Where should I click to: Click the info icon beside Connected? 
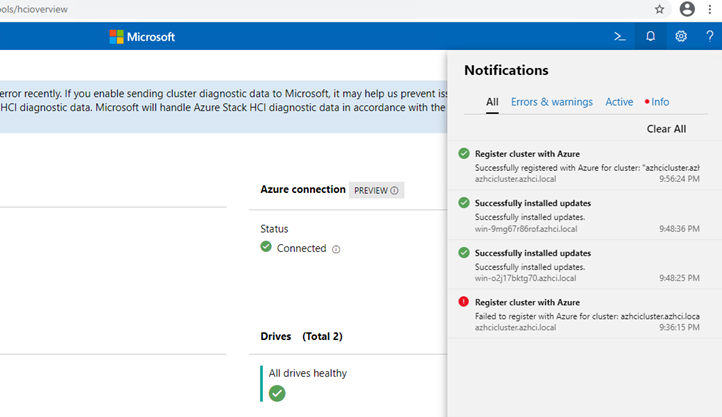pyautogui.click(x=336, y=249)
